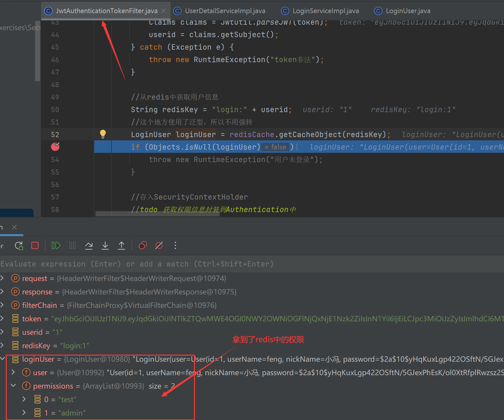Click the lightbulb quick-fix icon on line 52
Image resolution: width=504 pixels, height=420 pixels.
[x=103, y=134]
